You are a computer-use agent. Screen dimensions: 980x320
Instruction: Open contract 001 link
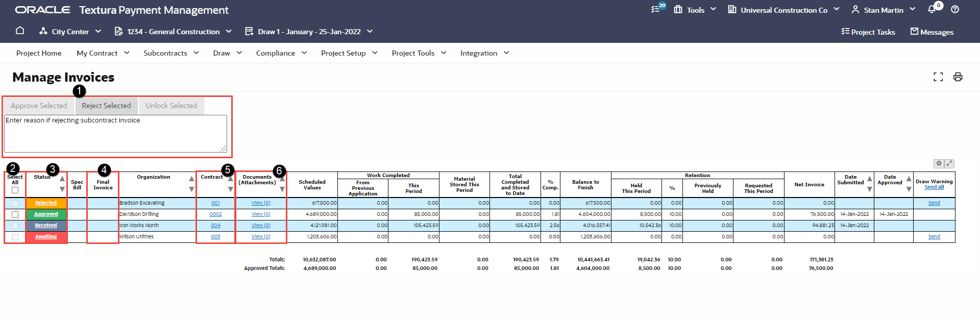[216, 203]
